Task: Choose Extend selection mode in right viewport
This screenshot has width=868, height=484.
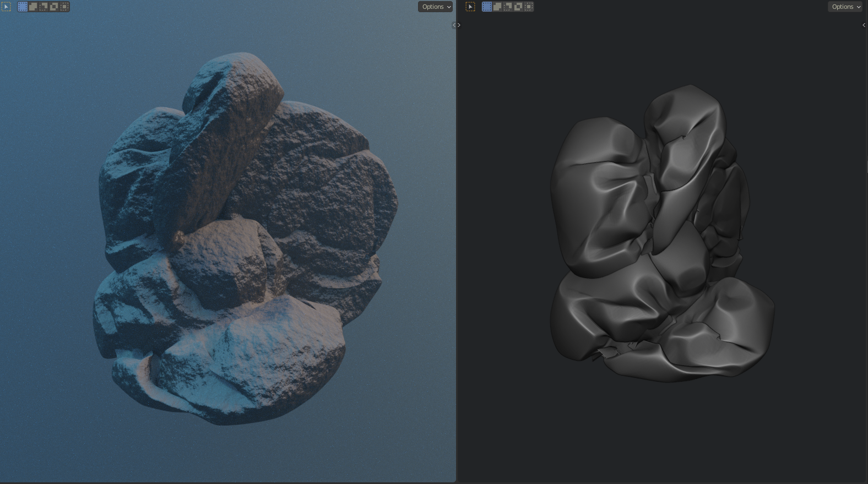Action: coord(497,7)
